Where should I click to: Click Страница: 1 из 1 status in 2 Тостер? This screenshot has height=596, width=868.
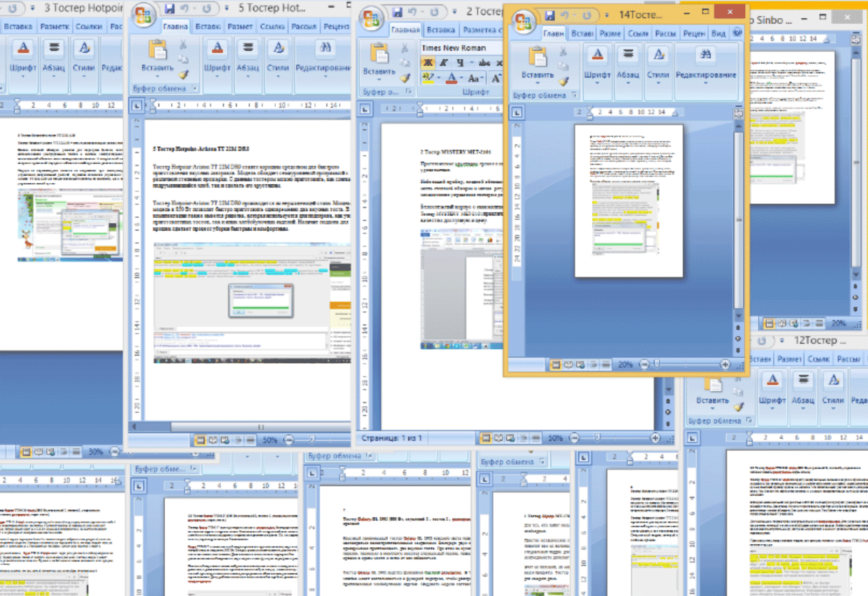coord(391,438)
